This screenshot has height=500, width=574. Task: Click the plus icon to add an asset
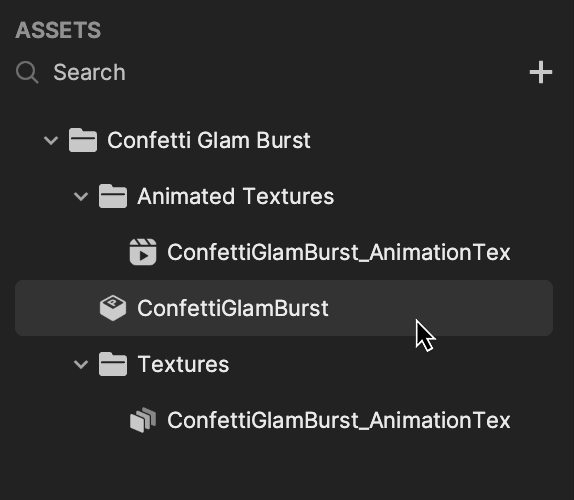(541, 72)
